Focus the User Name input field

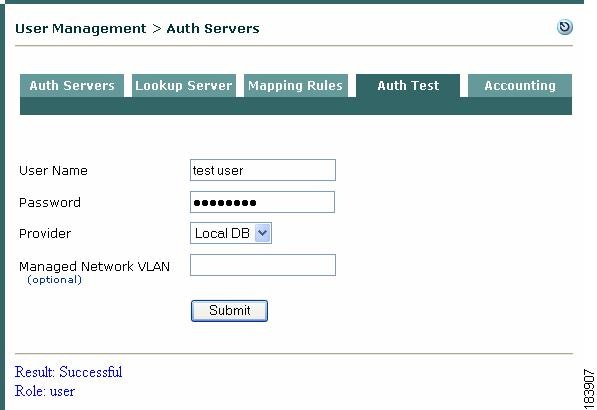click(263, 170)
